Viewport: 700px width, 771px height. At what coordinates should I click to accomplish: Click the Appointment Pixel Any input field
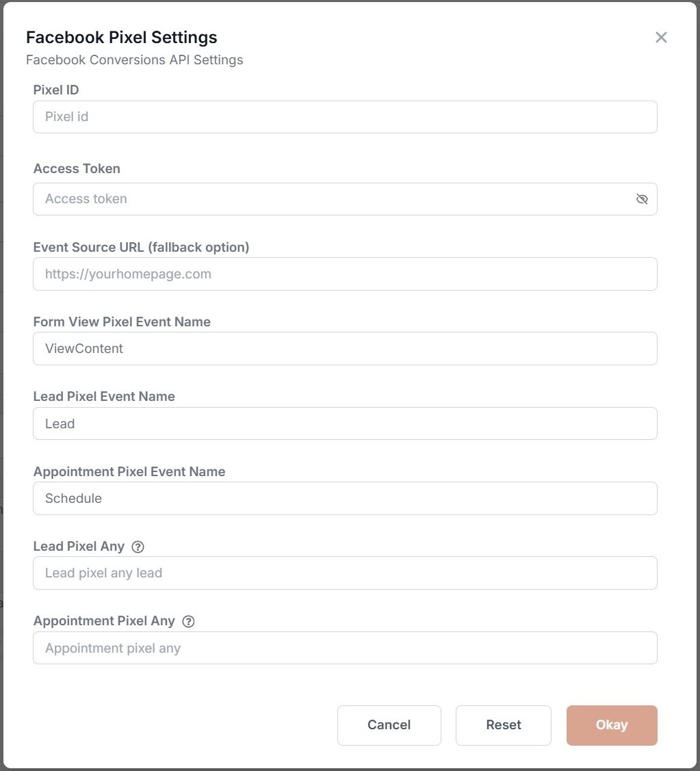point(345,648)
